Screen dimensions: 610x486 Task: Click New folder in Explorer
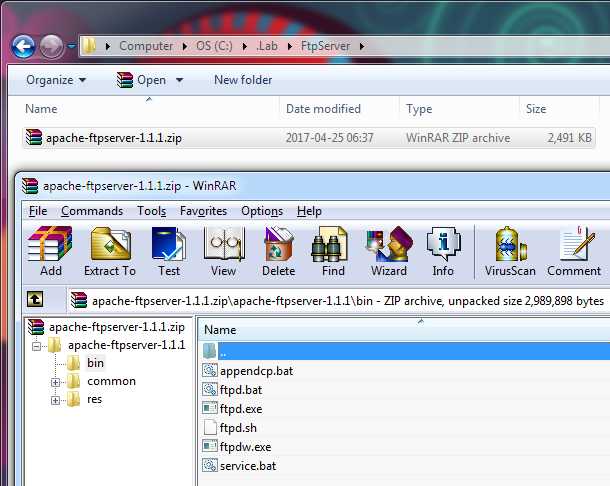(243, 80)
